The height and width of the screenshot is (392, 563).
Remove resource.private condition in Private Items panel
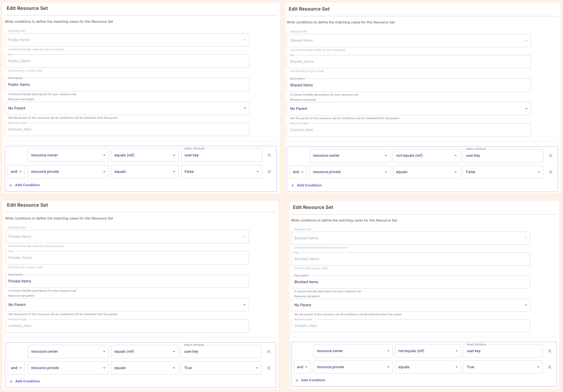click(269, 368)
